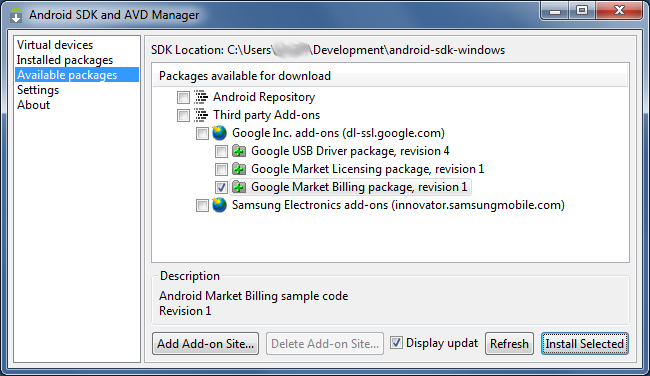650x376 pixels.
Task: Select Samsung Electronics add-ons (innovator.samsungmobile.com) row
Action: pos(398,205)
